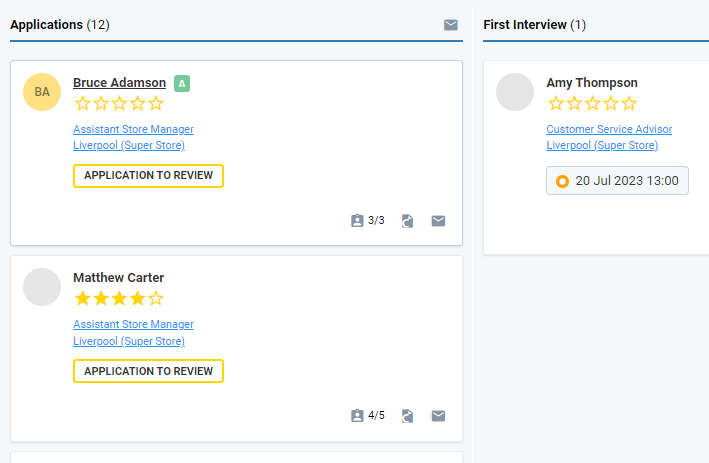Set Matthew Carter's rating to five stars
Screen dimensions: 709x463
(x=156, y=298)
